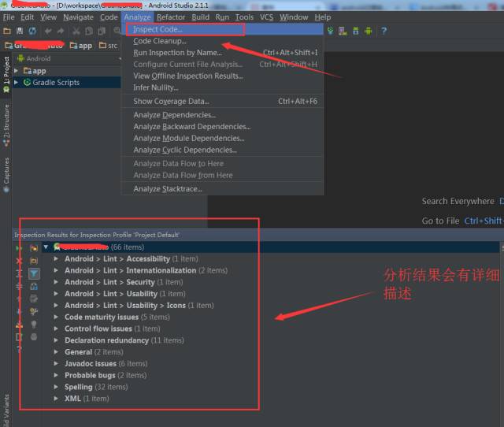Open the Tools menu
The image size is (504, 427).
tap(244, 17)
